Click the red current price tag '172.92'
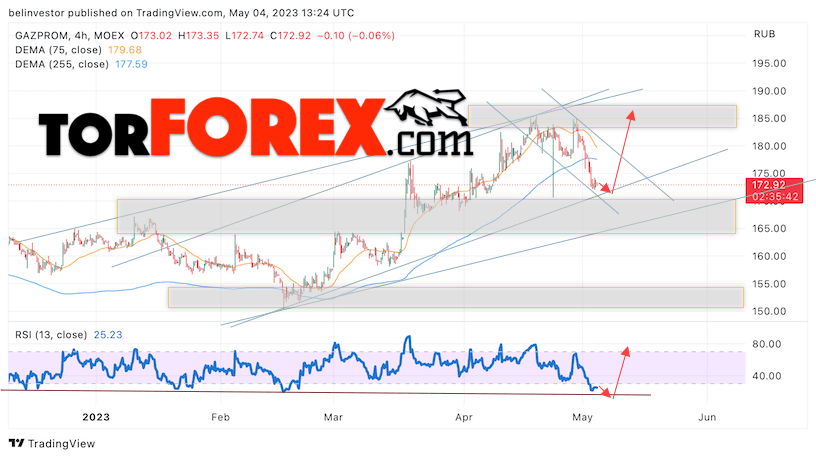Screen dimensions: 816x458 769,185
